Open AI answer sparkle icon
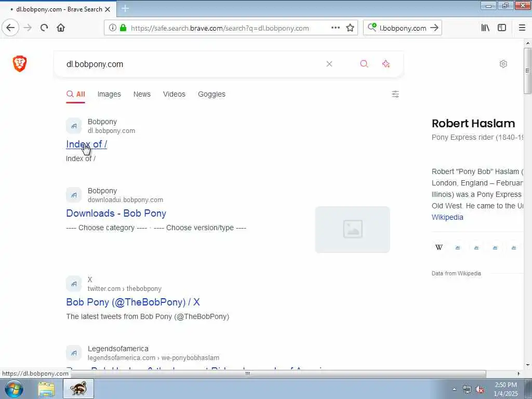Viewport: 532px width, 399px height. [x=386, y=64]
